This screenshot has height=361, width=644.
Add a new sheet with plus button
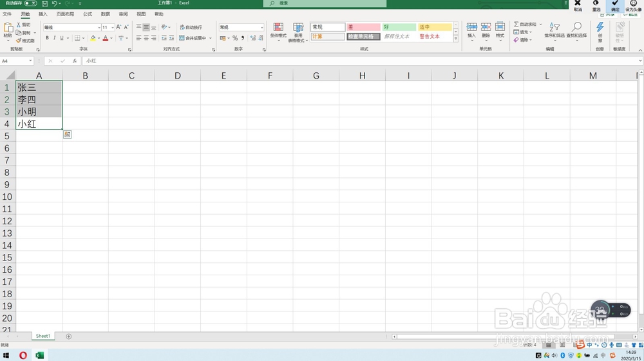point(69,337)
